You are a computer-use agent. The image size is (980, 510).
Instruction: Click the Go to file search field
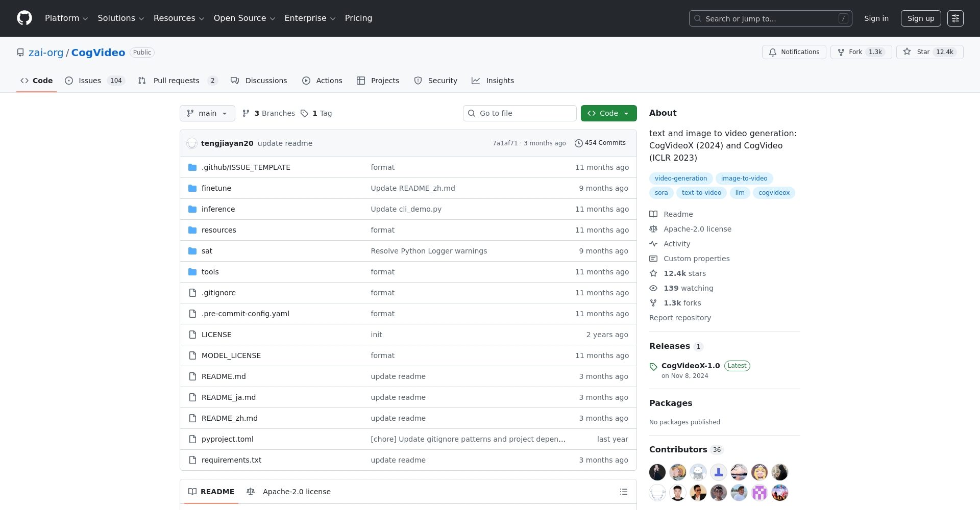click(x=520, y=113)
